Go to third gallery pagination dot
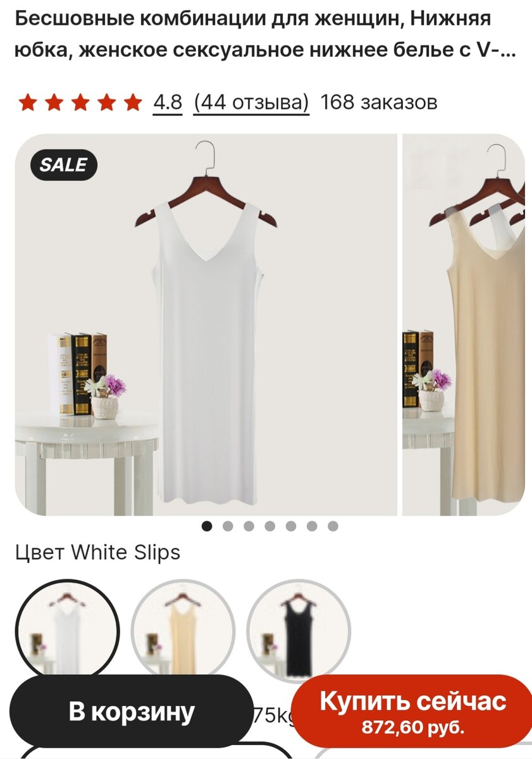Viewport: 532px width, 759px height. coord(249,526)
